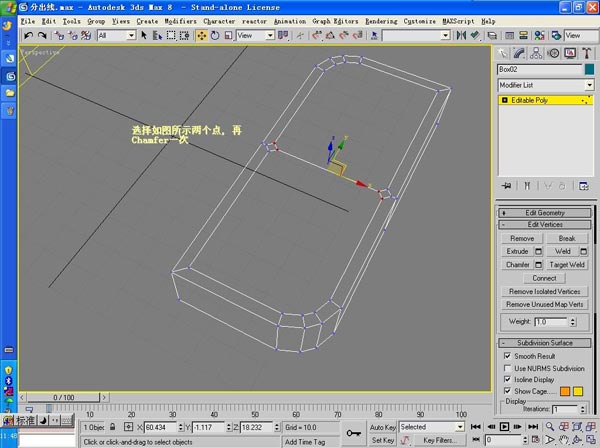This screenshot has width=600, height=448.
Task: Open the Animation menu
Action: click(x=290, y=21)
